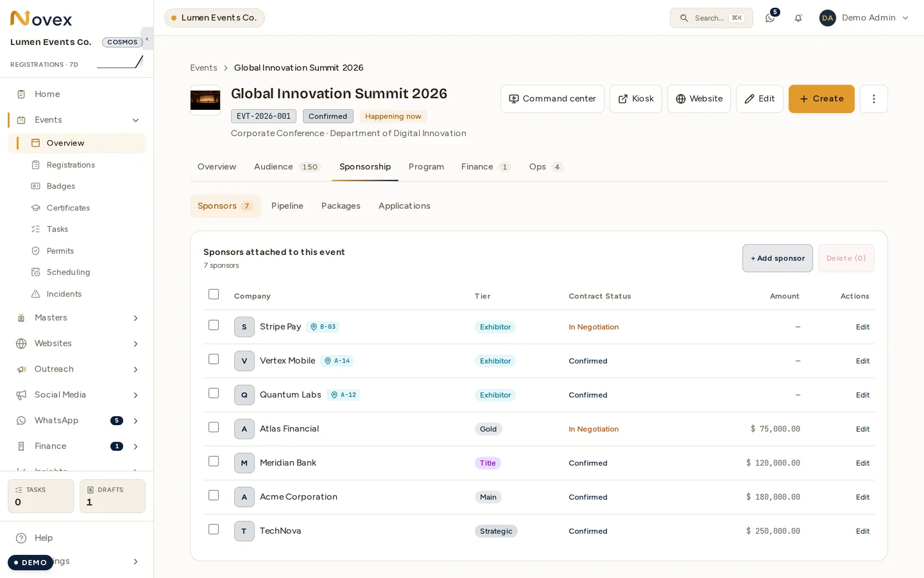Click the WhatsApp icon in sidebar
This screenshot has width=924, height=578.
click(x=21, y=421)
